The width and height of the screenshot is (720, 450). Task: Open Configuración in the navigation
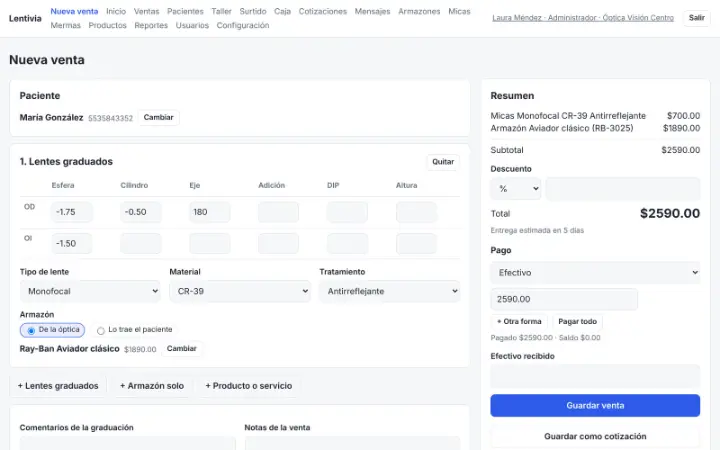pyautogui.click(x=243, y=25)
